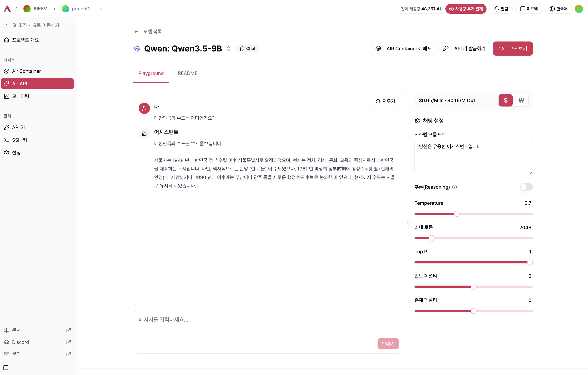Adjust the 존재 페널티 slider
588x375 pixels.
coord(474,311)
